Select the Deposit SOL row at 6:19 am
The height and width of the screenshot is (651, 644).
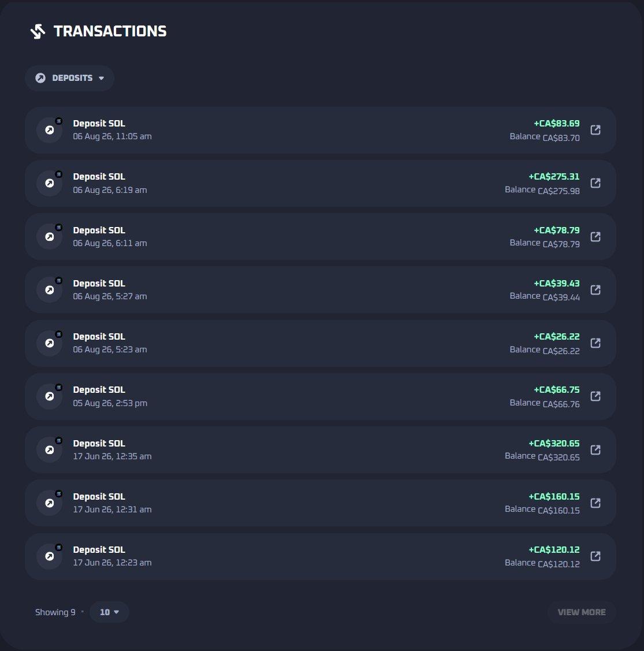click(320, 183)
